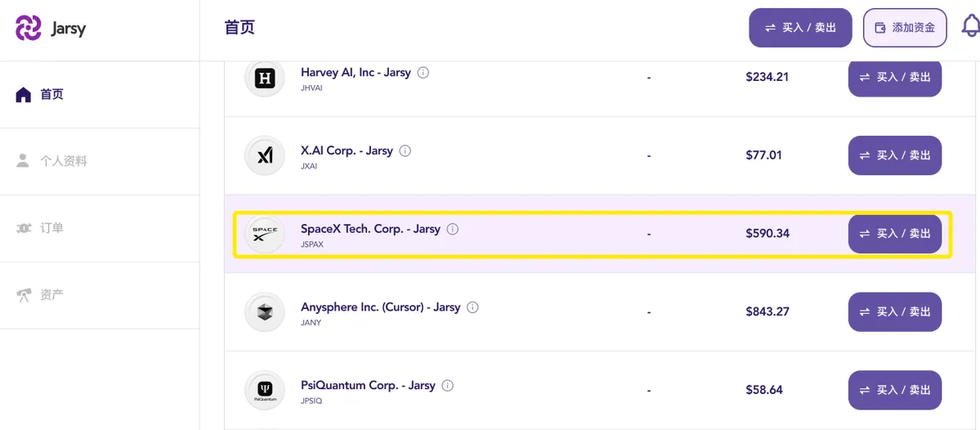The height and width of the screenshot is (430, 980).
Task: Click info icon beside X.AI Corp.
Action: point(405,151)
